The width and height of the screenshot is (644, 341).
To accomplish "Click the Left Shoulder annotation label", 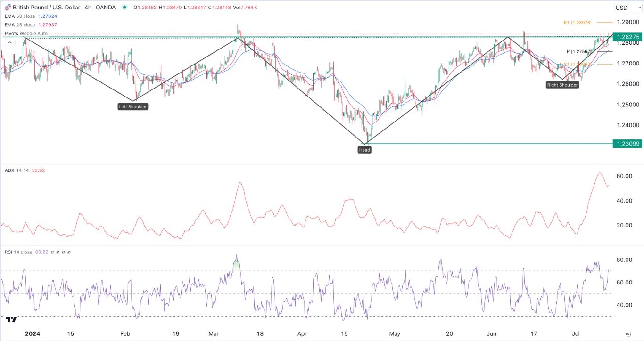I will pyautogui.click(x=132, y=107).
